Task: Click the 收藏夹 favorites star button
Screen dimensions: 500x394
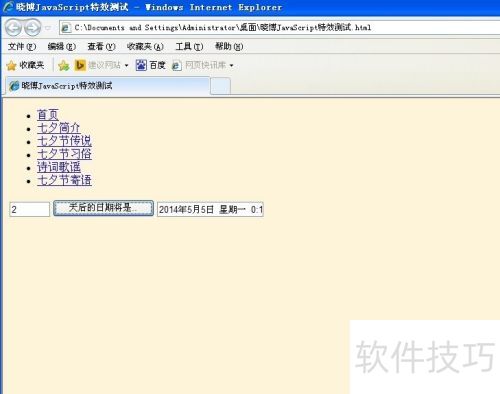Action: [25, 65]
